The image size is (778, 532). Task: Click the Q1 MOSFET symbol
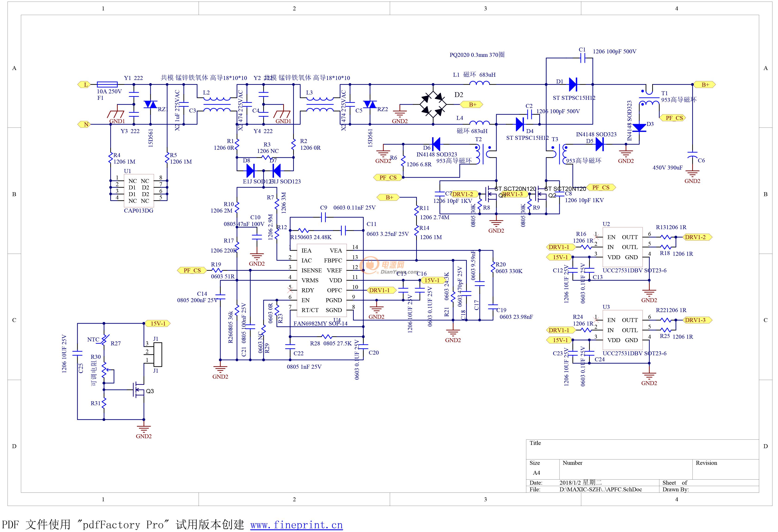(491, 194)
